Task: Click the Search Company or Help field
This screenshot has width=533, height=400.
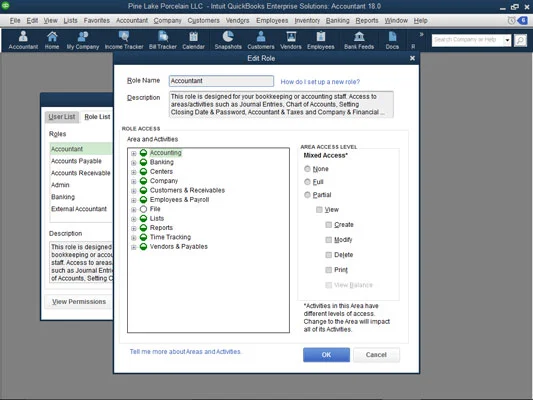Action: pyautogui.click(x=468, y=40)
